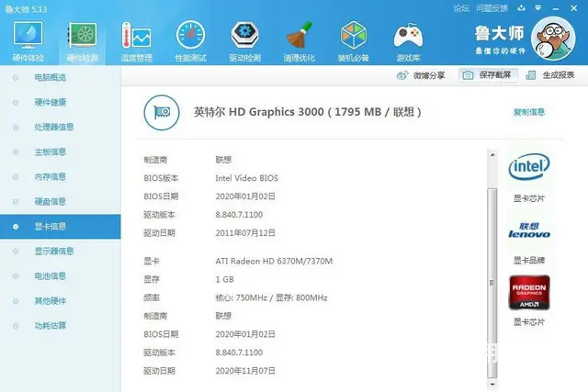This screenshot has height=392, width=588.
Task: Select 硬件检测 hardware detection icon
Action: [83, 41]
